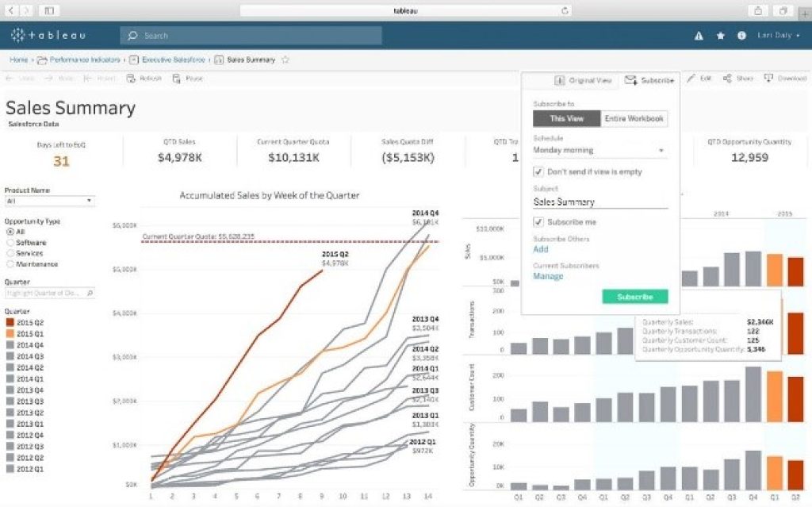Click QTD Opportunity Quantity value 12,959
Image resolution: width=812 pixels, height=507 pixels.
pos(749,157)
